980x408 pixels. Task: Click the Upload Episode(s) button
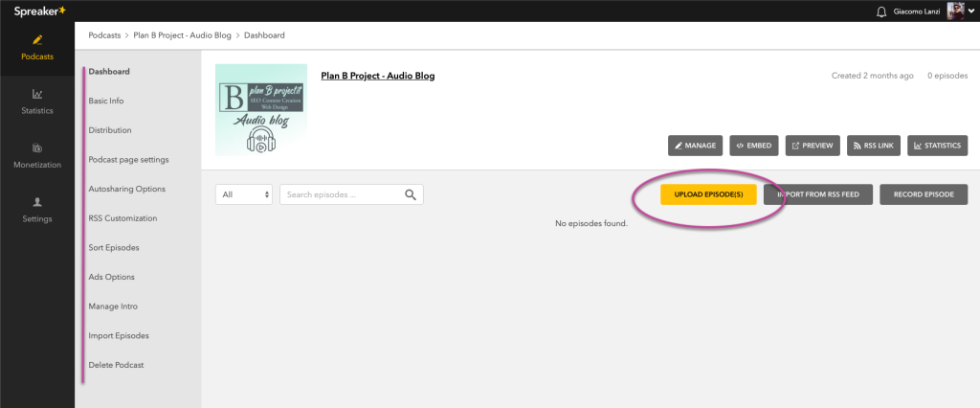pos(709,194)
